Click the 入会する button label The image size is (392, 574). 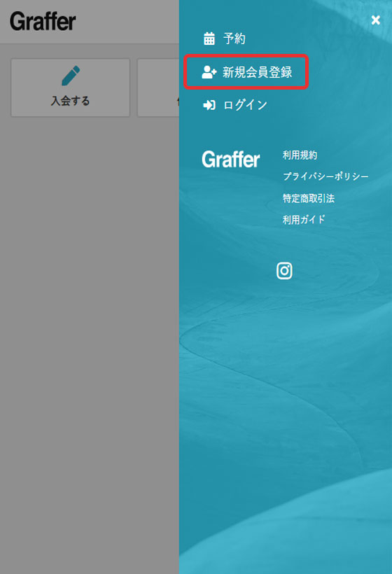[70, 101]
